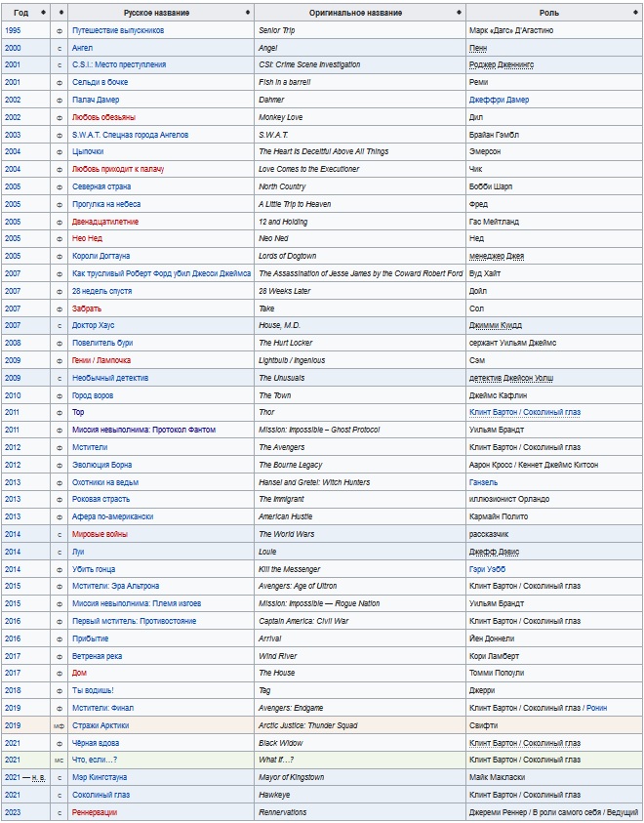
Task: Select original title Senior Trip
Action: click(x=276, y=30)
